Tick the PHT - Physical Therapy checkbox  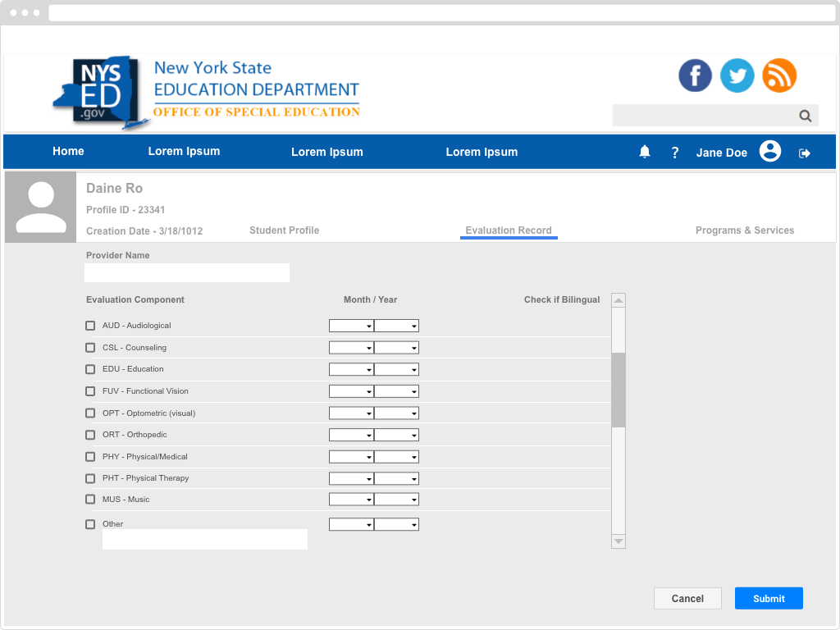pyautogui.click(x=90, y=478)
